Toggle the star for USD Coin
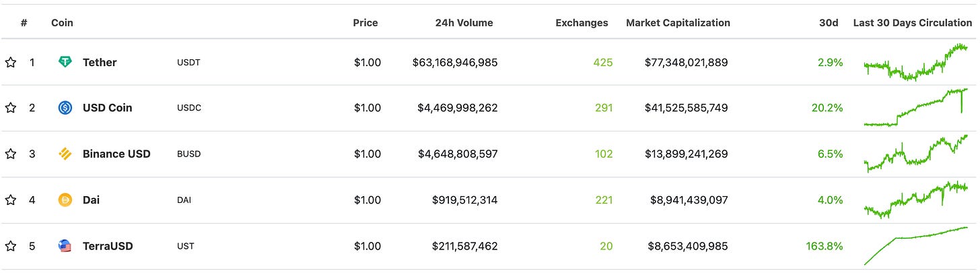 pyautogui.click(x=11, y=108)
